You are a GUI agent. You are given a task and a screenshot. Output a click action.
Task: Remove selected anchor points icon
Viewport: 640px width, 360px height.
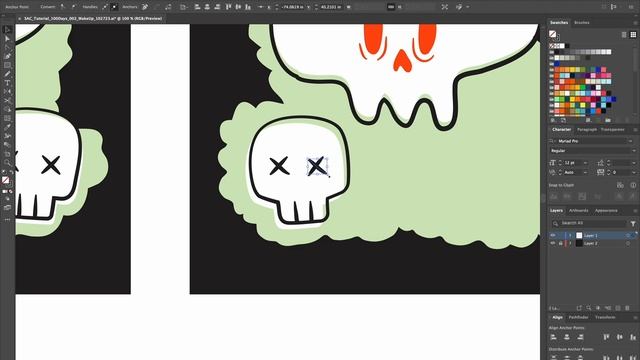click(x=145, y=7)
